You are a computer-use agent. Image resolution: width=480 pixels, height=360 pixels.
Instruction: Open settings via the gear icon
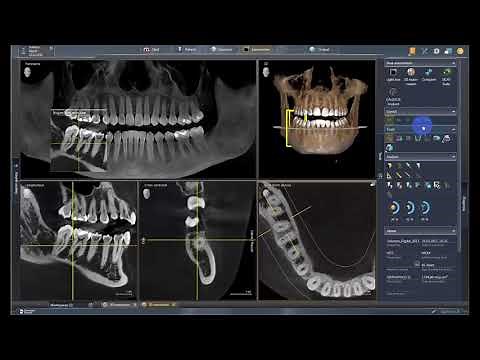(436, 51)
